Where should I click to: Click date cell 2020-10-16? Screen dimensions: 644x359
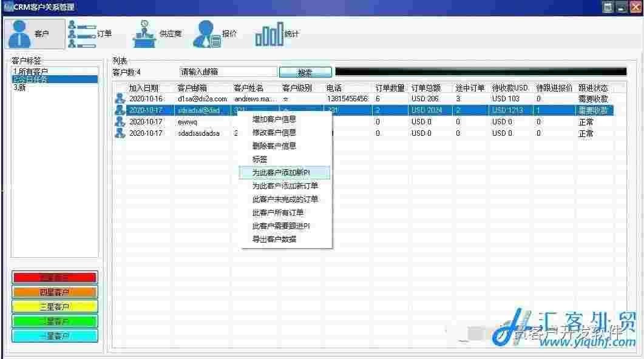click(x=146, y=99)
